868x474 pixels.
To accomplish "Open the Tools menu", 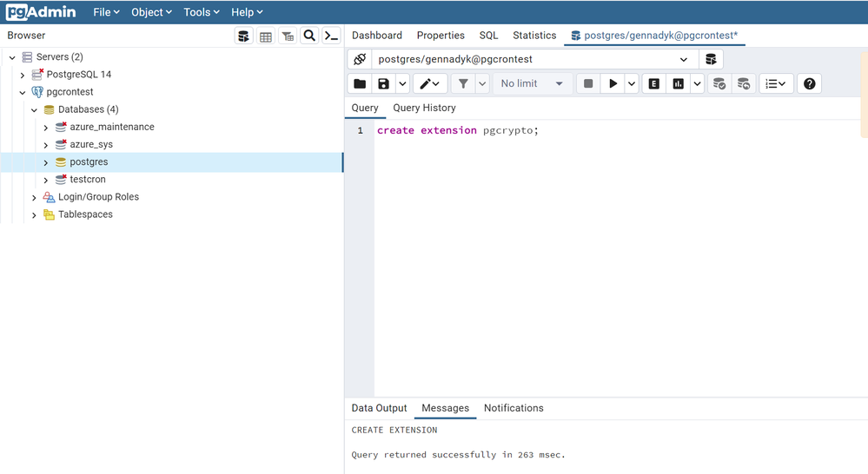I will (x=202, y=12).
